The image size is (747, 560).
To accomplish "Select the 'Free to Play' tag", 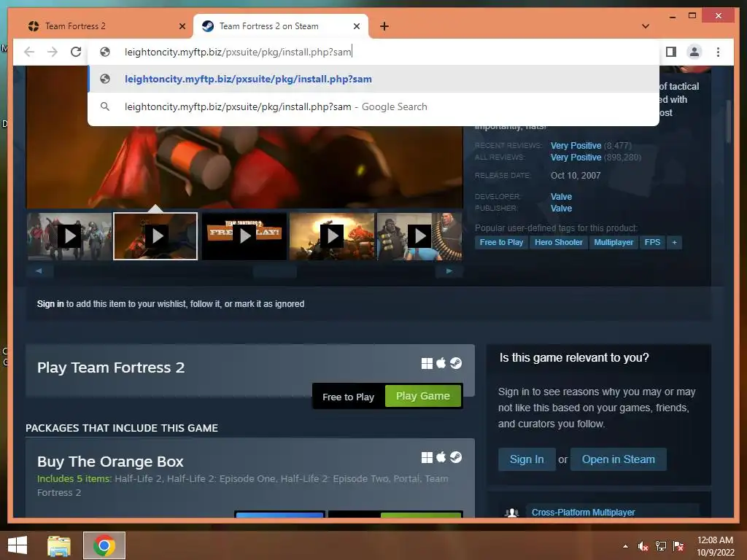I will tap(501, 242).
